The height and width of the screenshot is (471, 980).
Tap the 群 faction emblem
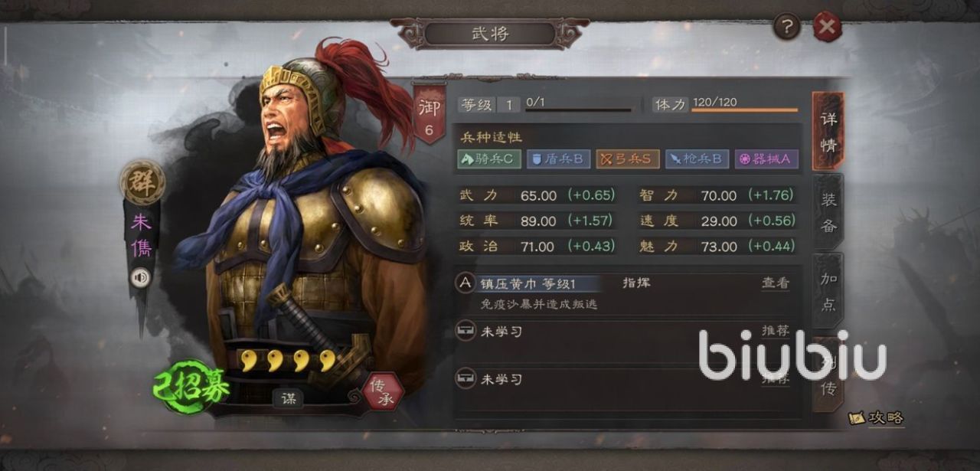tap(142, 182)
